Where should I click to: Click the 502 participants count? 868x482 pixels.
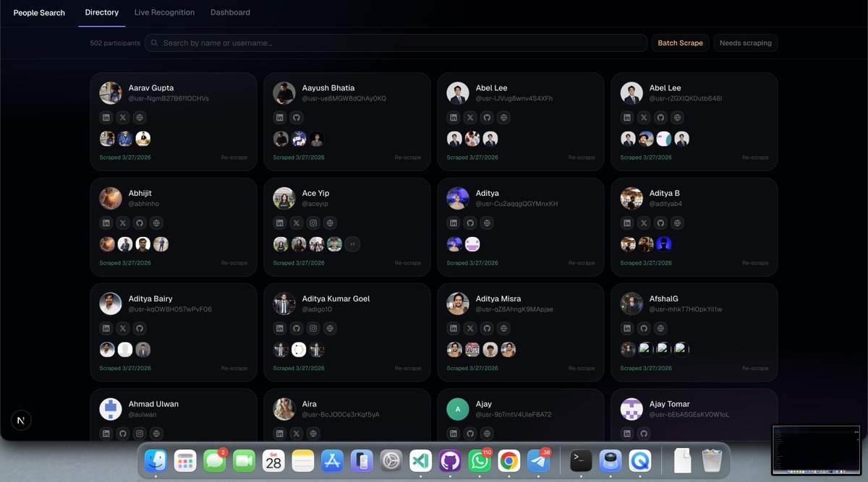[x=115, y=43]
